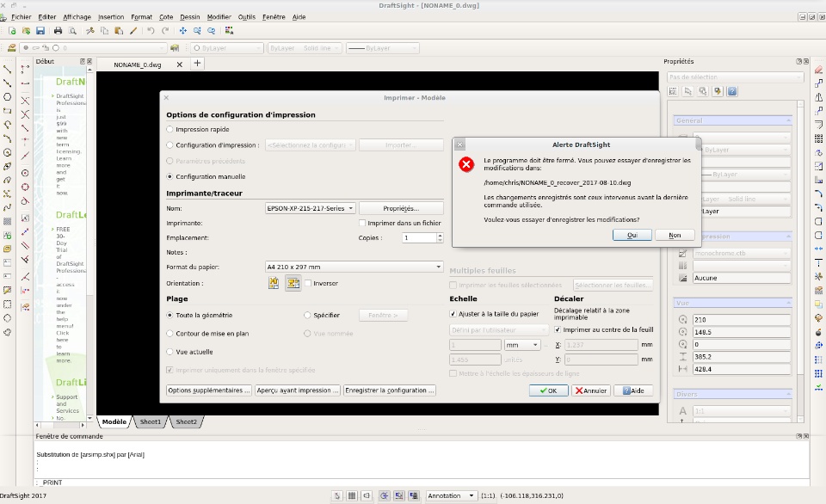The width and height of the screenshot is (826, 504).
Task: Select the Line tool in the draw toolbar
Action: (x=8, y=69)
